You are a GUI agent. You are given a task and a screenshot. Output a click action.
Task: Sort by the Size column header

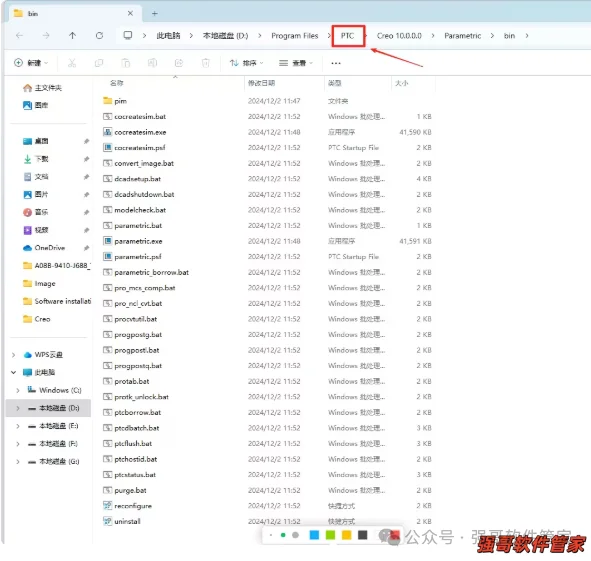coord(401,83)
